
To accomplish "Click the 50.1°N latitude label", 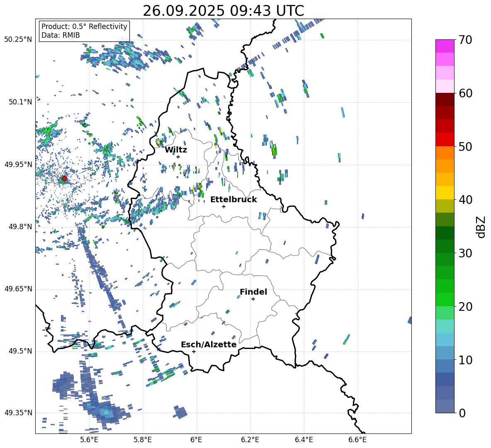I will pos(20,102).
